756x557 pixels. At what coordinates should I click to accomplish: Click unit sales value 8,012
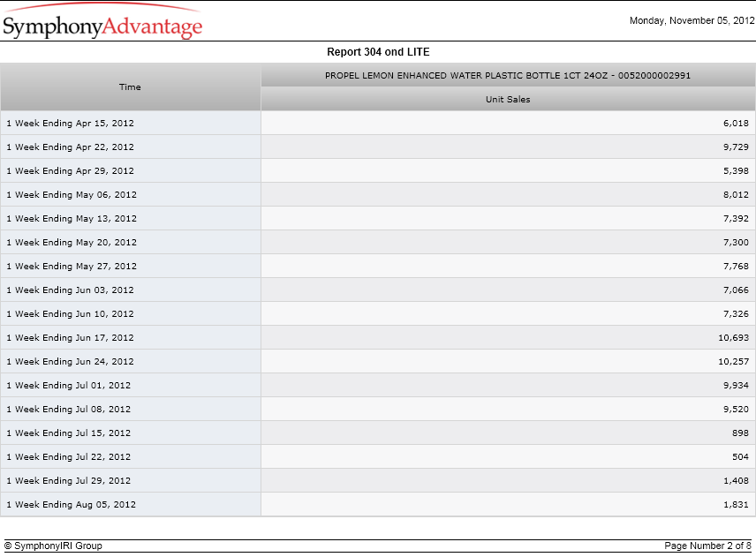[x=736, y=195]
